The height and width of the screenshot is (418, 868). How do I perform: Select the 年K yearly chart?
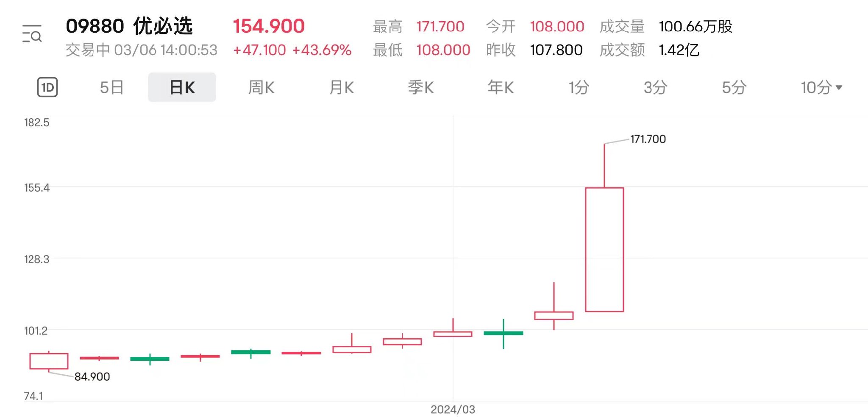pyautogui.click(x=501, y=87)
